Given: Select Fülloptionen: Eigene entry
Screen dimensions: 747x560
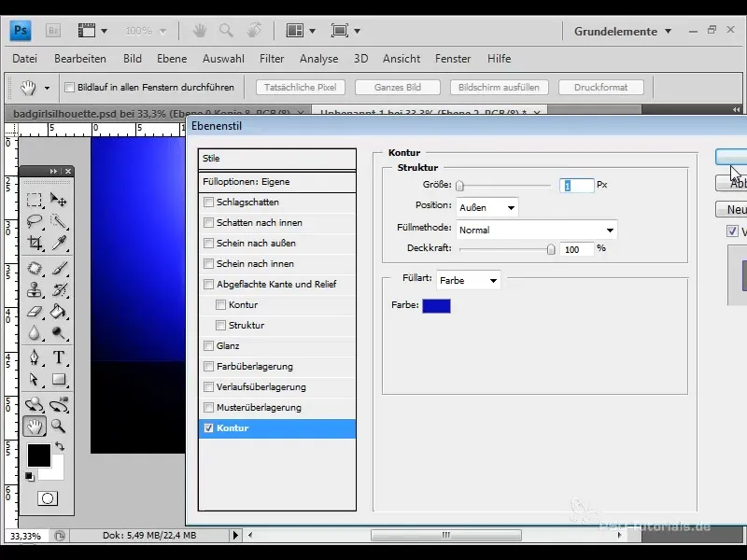Looking at the screenshot, I should point(276,182).
